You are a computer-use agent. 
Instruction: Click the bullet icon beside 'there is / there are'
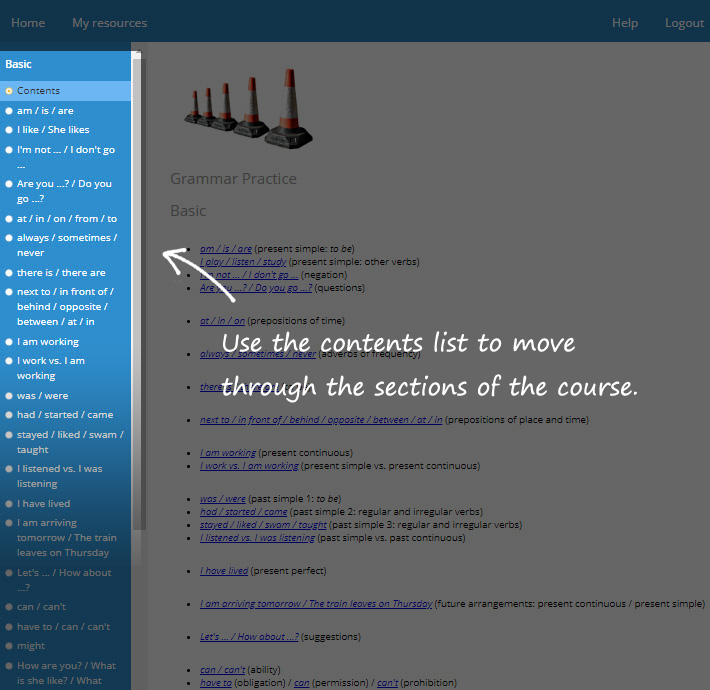point(9,273)
